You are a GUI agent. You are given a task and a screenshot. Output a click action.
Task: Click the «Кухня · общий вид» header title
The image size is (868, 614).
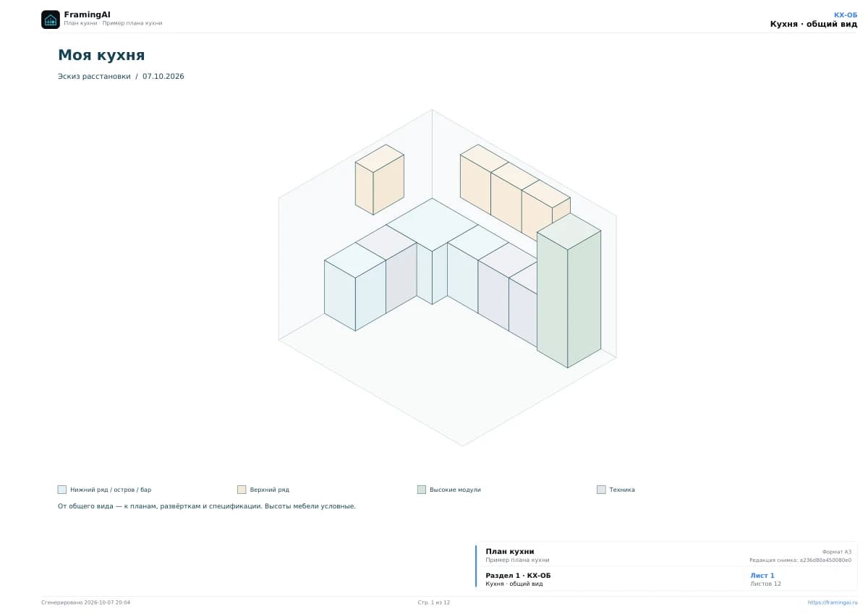coord(814,24)
